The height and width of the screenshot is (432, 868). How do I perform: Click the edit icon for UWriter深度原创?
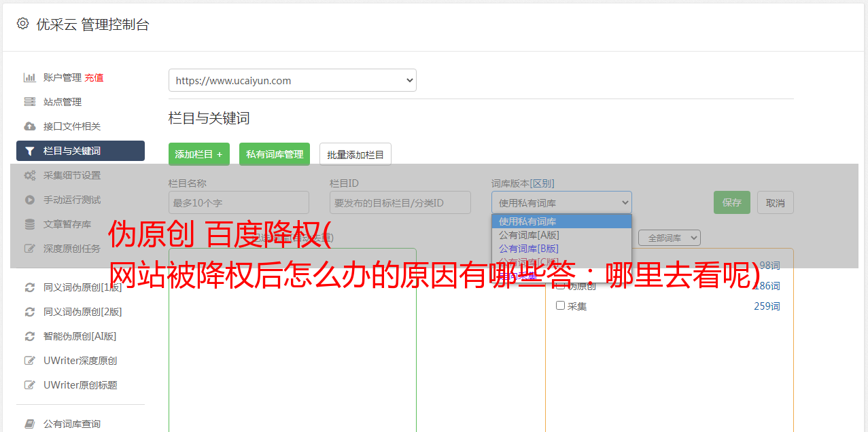click(x=30, y=361)
